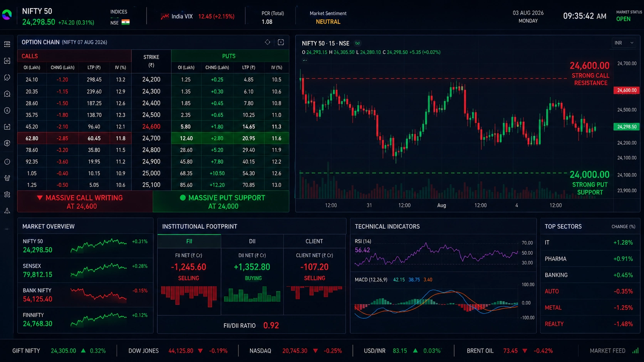Click the green up arrow next to GIFT NIFTY
Image resolution: width=644 pixels, height=362 pixels.
click(83, 351)
